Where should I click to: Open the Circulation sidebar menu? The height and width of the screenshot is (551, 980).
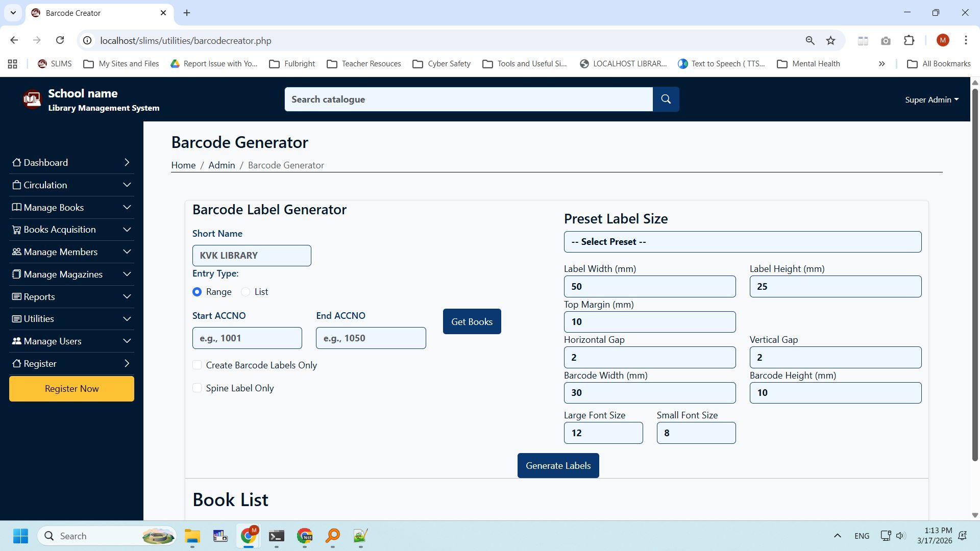(x=71, y=185)
